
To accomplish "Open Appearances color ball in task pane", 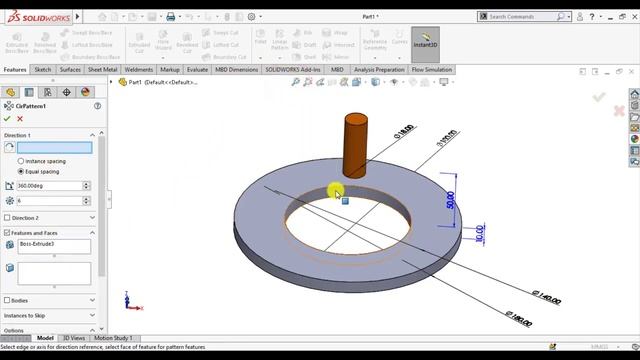I will [x=634, y=139].
